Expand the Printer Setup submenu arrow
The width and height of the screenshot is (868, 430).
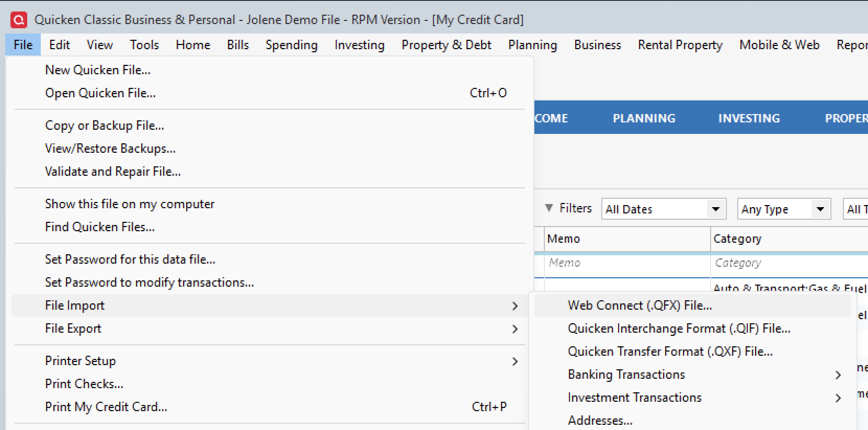(x=515, y=361)
